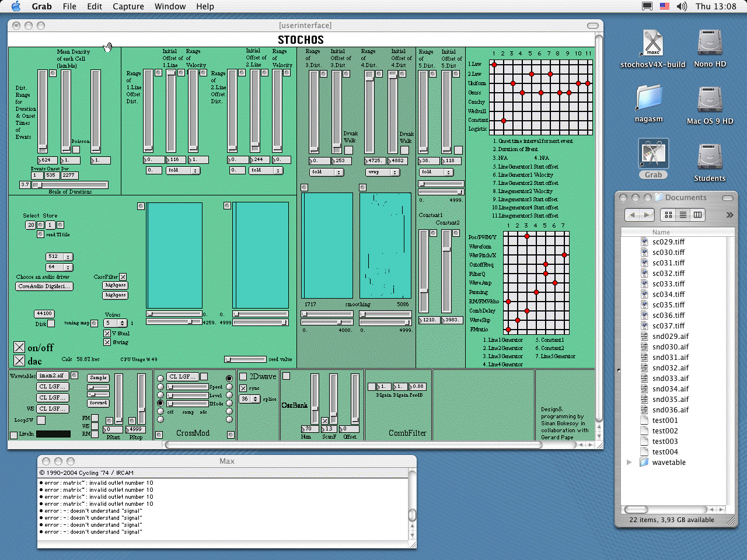Switch Documents window to column view
Image resolution: width=747 pixels, height=560 pixels.
click(697, 215)
